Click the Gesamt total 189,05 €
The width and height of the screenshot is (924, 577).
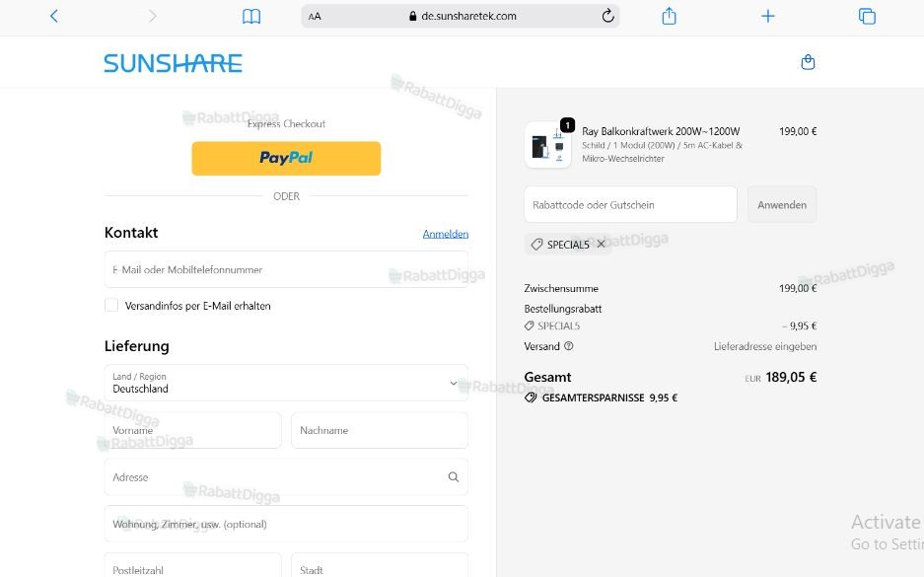tap(791, 377)
